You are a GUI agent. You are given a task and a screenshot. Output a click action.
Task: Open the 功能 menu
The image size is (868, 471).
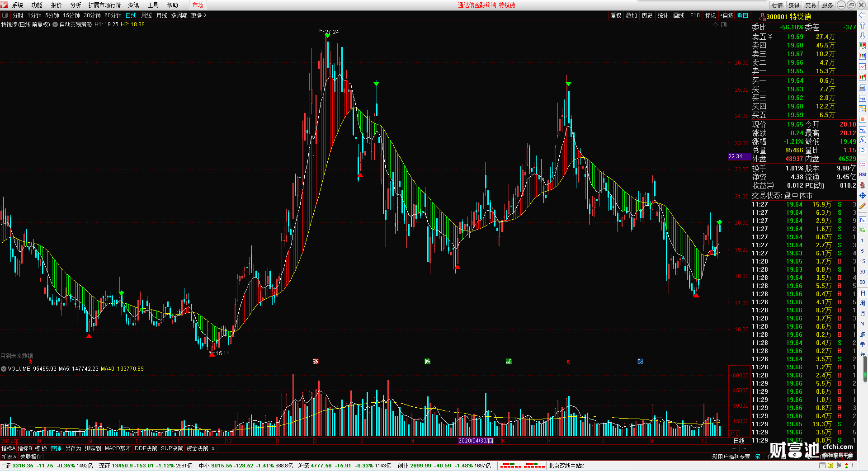37,5
